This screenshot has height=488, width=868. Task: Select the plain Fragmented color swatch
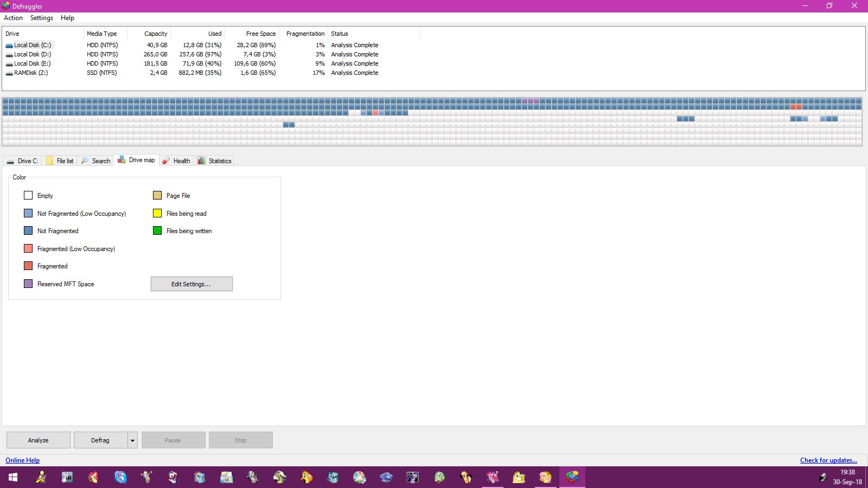pos(28,266)
